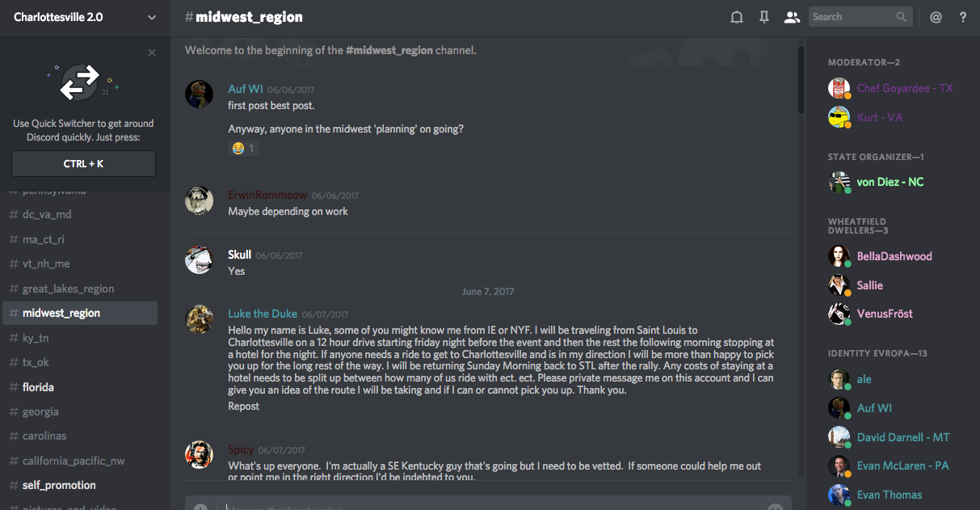The width and height of the screenshot is (980, 510).
Task: Switch to the great_lakes_region channel
Action: click(69, 289)
